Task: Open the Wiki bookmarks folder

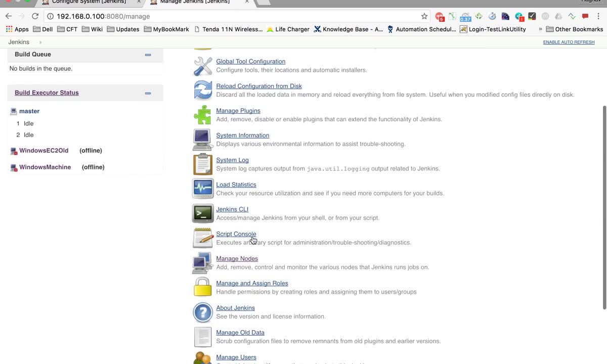Action: click(x=92, y=29)
